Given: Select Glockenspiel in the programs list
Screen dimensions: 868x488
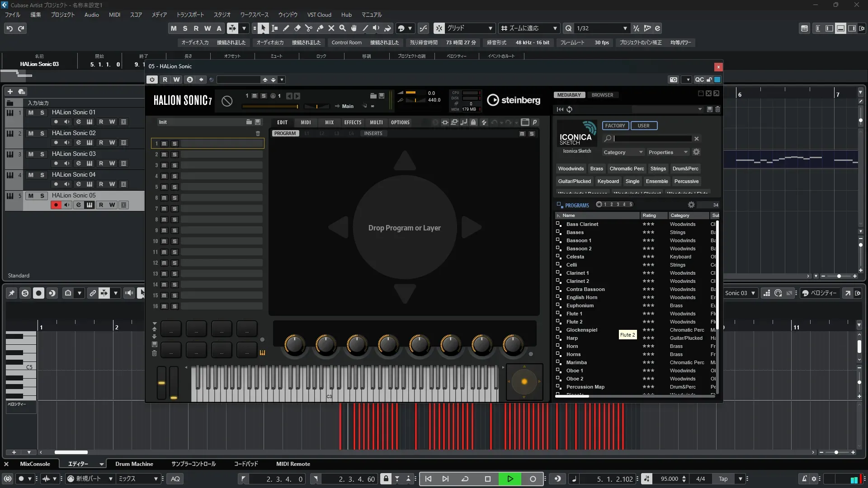Looking at the screenshot, I should [x=581, y=330].
